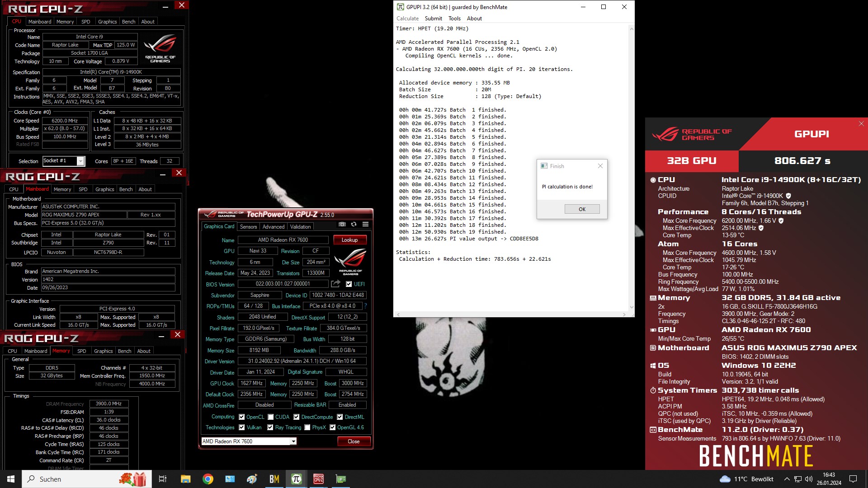Toggle the DirectML checkbox
The width and height of the screenshot is (868, 488).
coord(340,417)
